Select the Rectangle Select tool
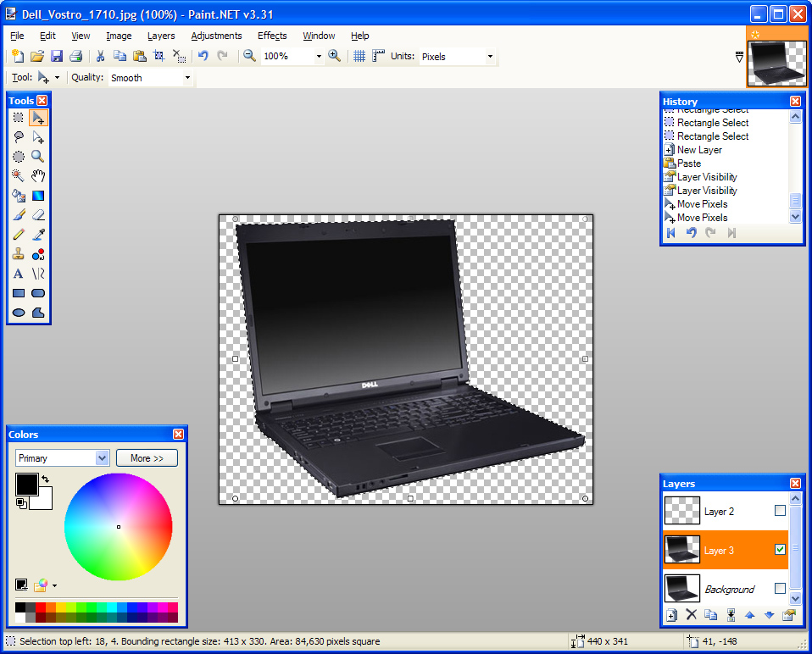 [18, 118]
